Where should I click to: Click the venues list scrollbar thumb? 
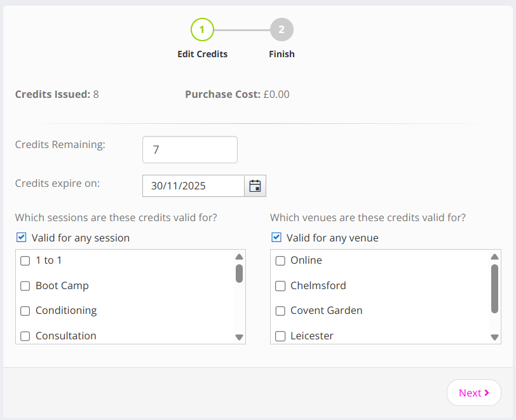tap(494, 288)
